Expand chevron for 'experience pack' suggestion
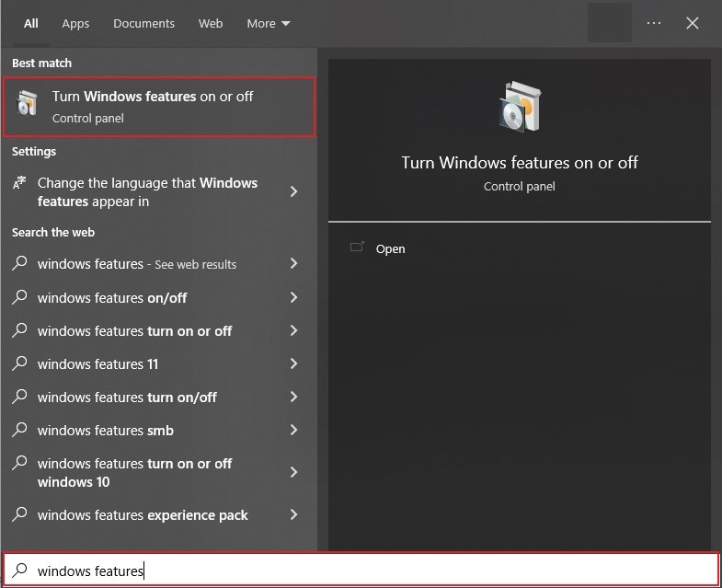The image size is (722, 588). [x=293, y=514]
